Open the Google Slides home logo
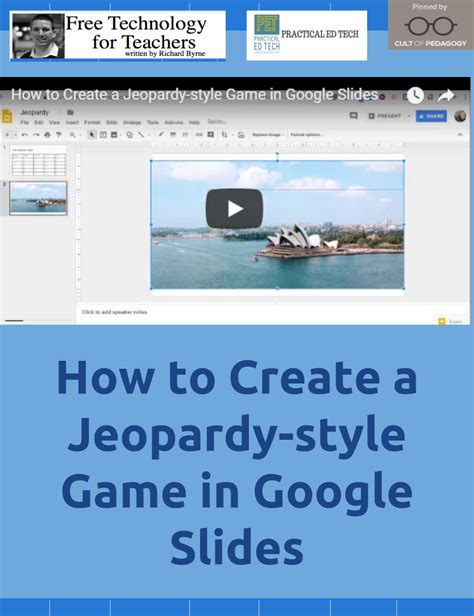Screen dimensions: 474x616 (x=7, y=116)
